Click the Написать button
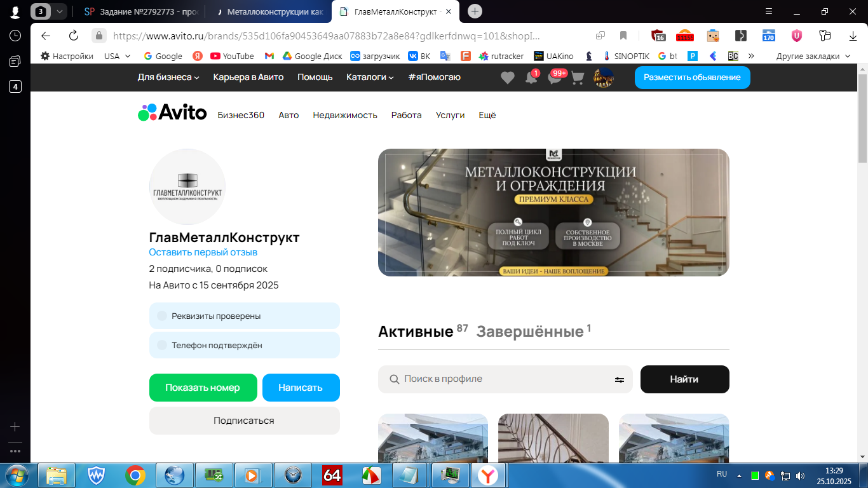Viewport: 868px width, 488px height. click(301, 388)
